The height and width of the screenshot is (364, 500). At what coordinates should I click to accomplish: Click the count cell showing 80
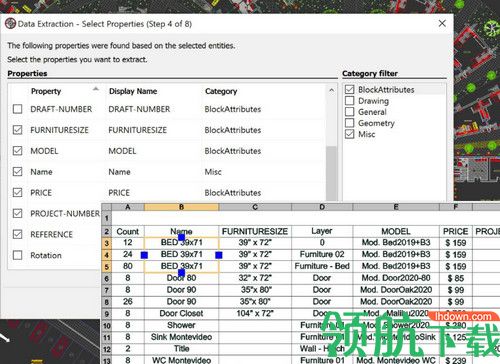(128, 266)
